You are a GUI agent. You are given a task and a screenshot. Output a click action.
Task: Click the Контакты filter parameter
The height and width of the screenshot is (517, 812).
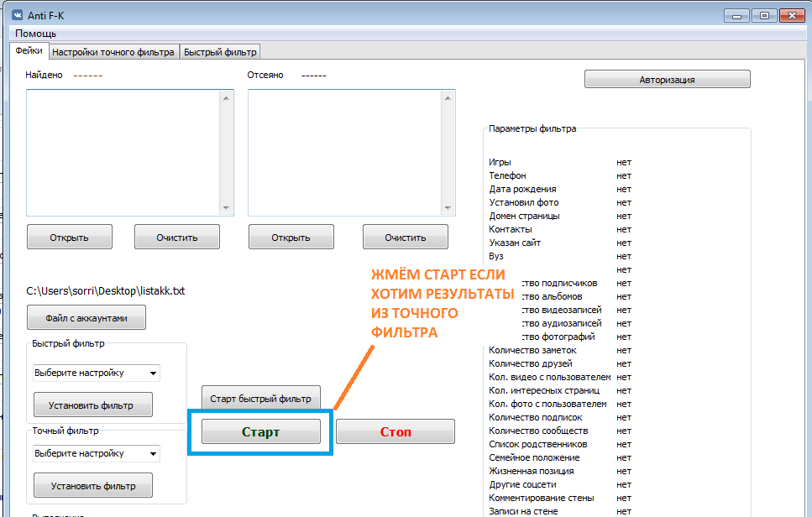tap(510, 229)
